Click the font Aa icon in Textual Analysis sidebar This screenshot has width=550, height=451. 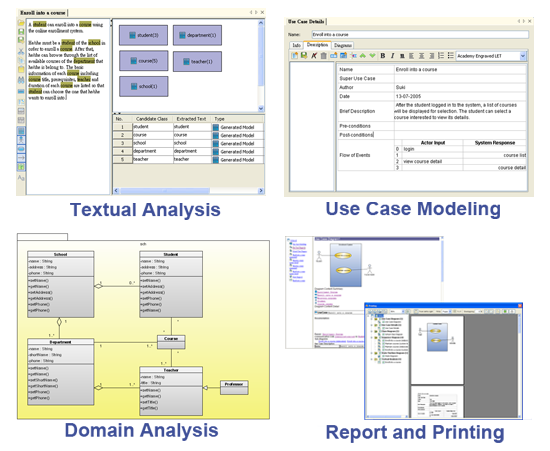pyautogui.click(x=21, y=178)
